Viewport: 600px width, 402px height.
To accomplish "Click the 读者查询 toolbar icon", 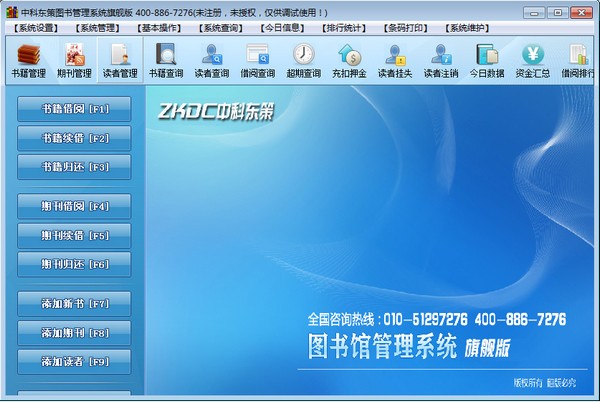I will [x=212, y=60].
